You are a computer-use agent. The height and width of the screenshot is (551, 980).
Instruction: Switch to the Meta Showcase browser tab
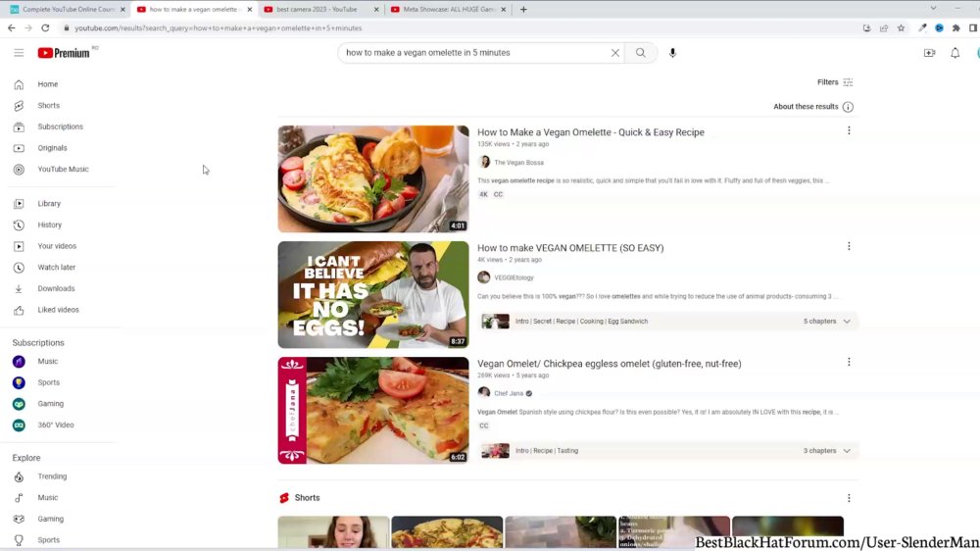pos(450,10)
